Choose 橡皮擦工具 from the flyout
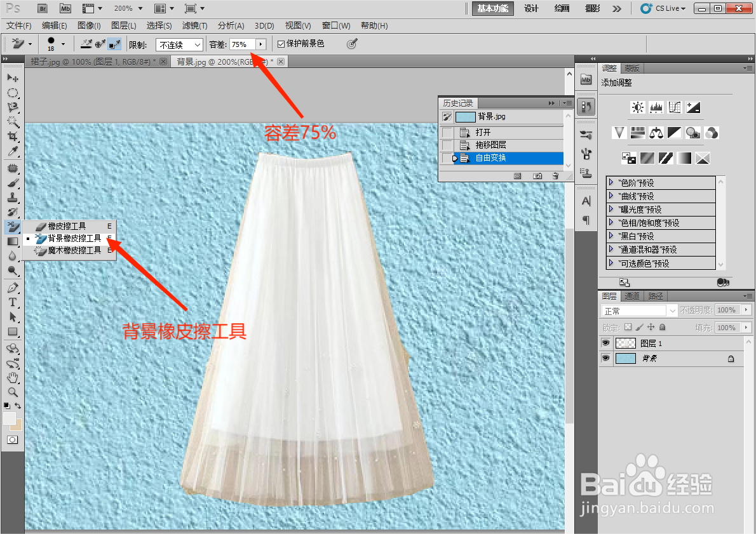The height and width of the screenshot is (534, 756). pos(70,225)
